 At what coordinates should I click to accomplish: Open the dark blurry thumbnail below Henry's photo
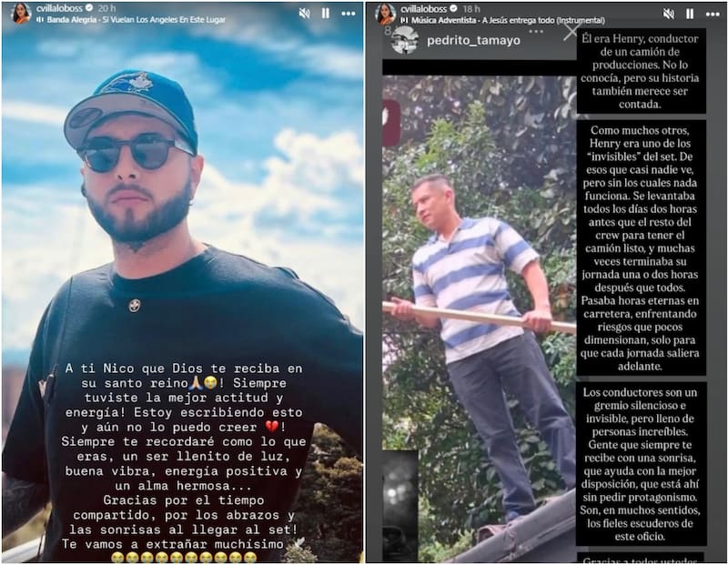click(399, 506)
